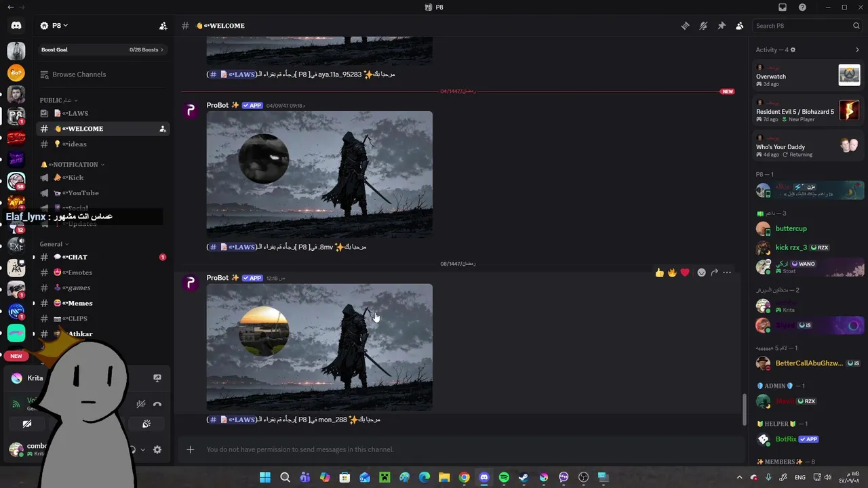Image resolution: width=868 pixels, height=488 pixels.
Task: Forward the hovered ProBot message
Action: [x=714, y=272]
